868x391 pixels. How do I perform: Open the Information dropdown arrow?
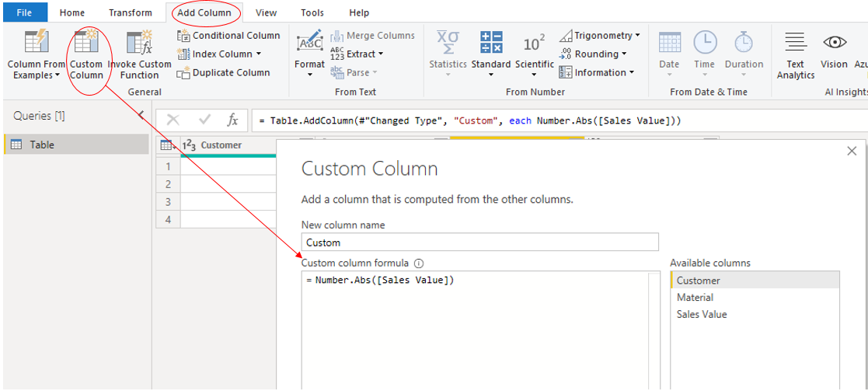632,72
